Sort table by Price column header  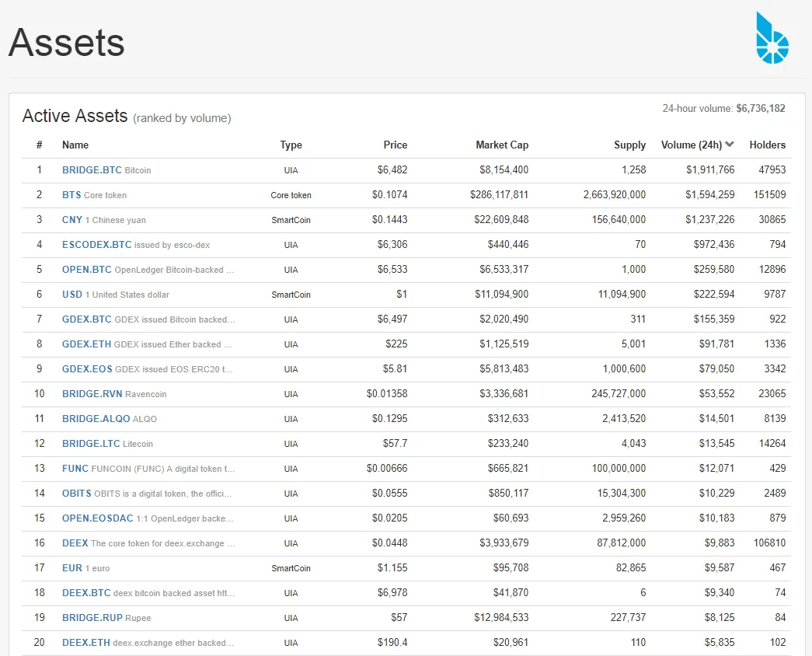(x=396, y=145)
